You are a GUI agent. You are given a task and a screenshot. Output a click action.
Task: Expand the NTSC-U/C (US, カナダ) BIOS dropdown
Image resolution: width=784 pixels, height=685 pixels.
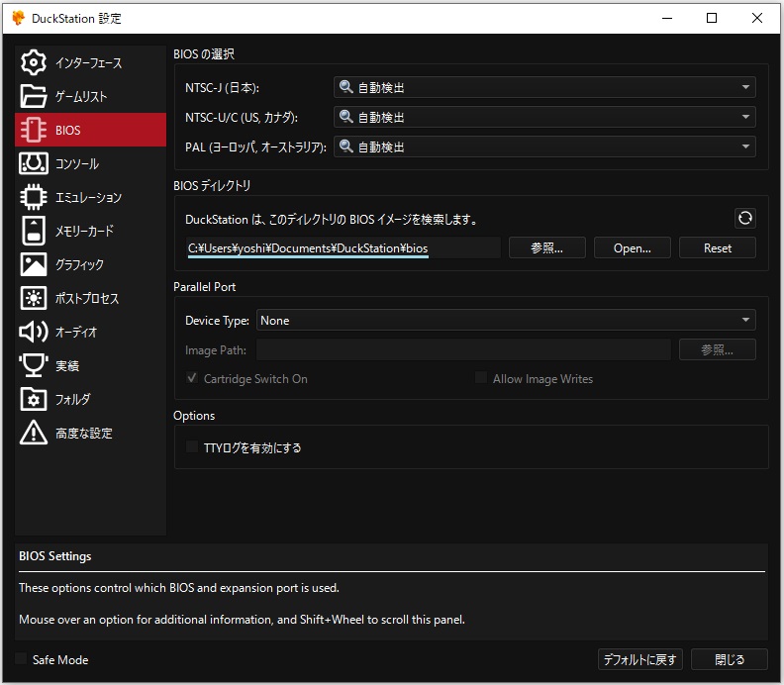544,117
